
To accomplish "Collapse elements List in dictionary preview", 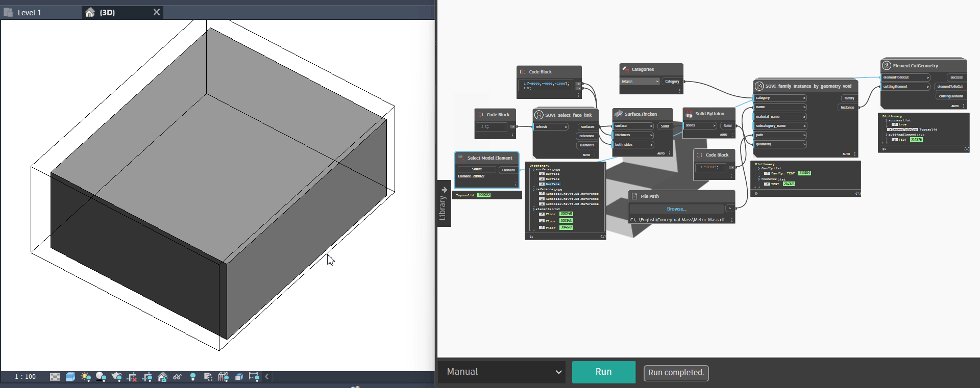I will 534,209.
